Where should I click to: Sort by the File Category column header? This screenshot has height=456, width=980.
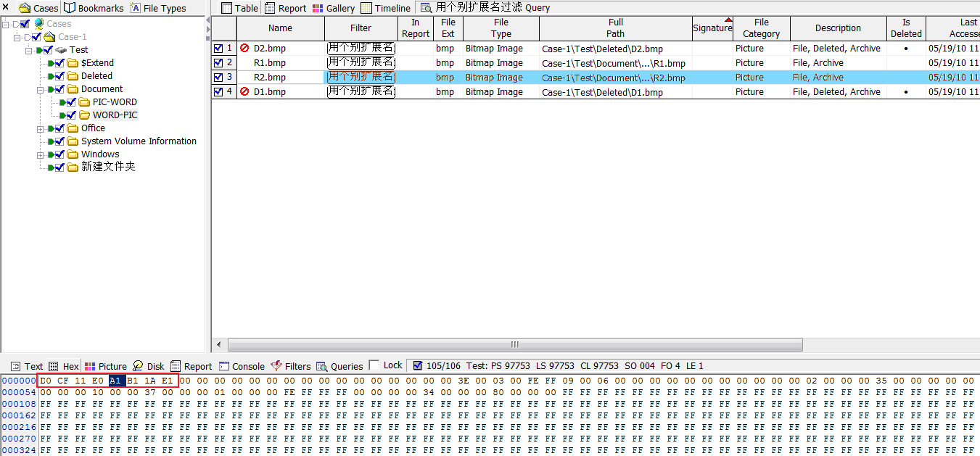[761, 28]
